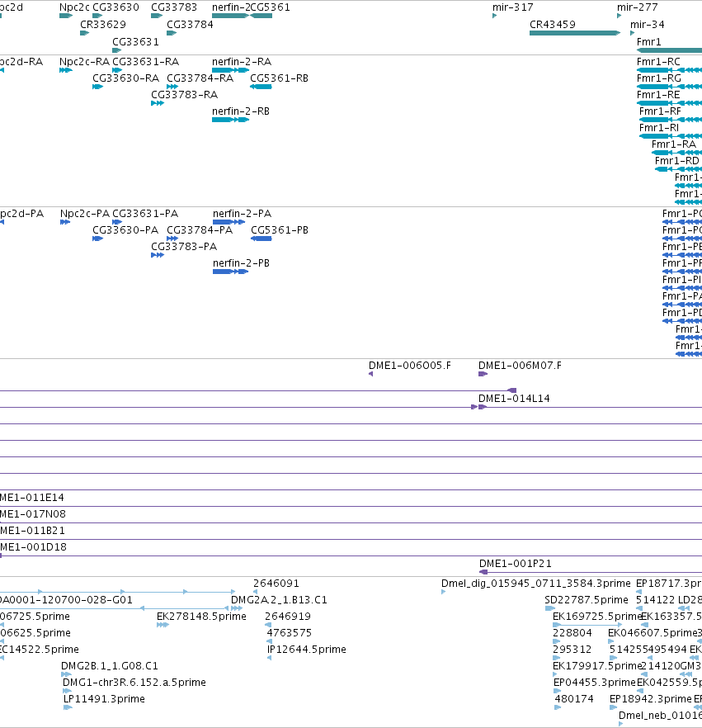The width and height of the screenshot is (702, 728).
Task: Select the Npc2c-PA protein label
Action: click(85, 214)
